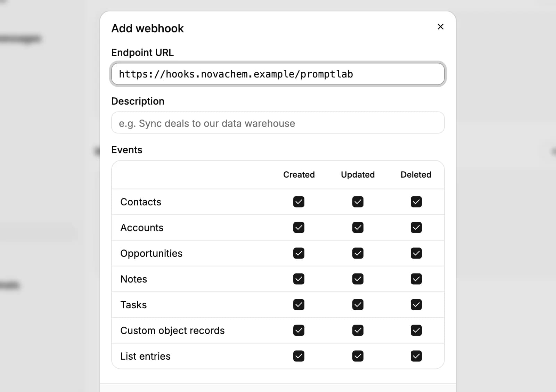Uncheck List entries Deleted checkbox
The height and width of the screenshot is (392, 556).
(416, 356)
